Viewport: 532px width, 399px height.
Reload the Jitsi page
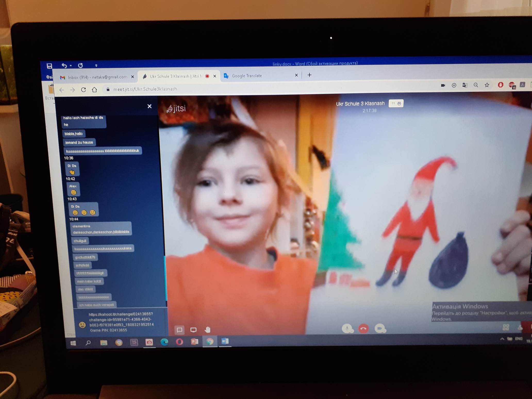pyautogui.click(x=84, y=90)
